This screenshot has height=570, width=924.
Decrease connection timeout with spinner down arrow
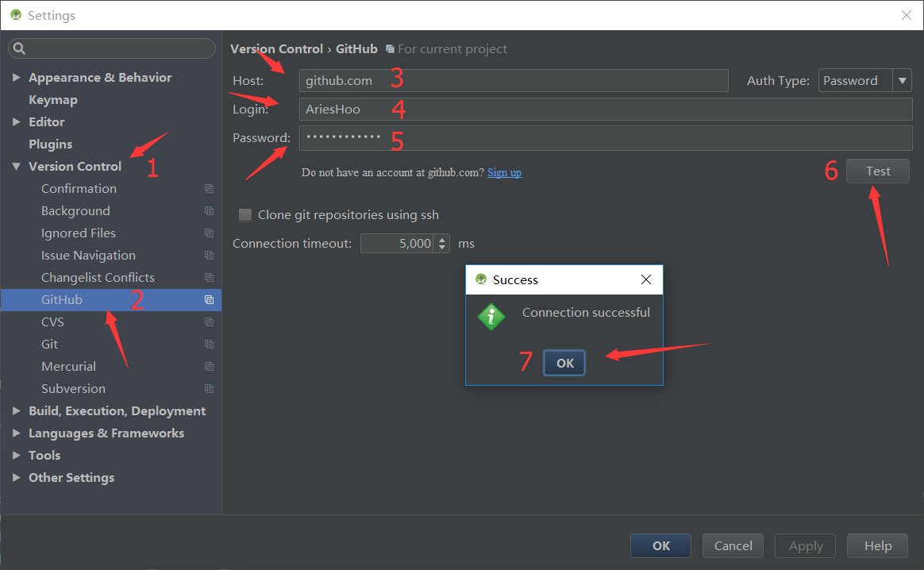click(442, 248)
